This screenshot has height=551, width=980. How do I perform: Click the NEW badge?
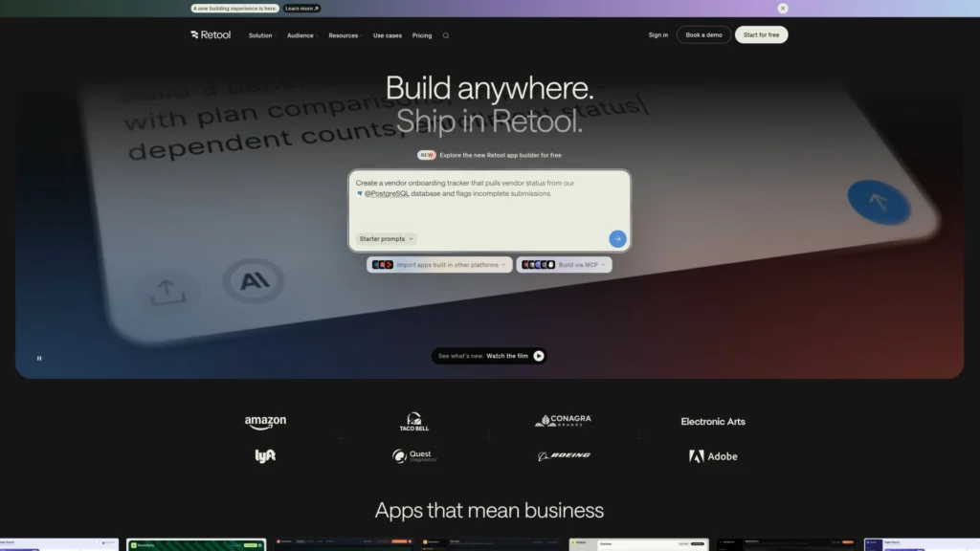pyautogui.click(x=426, y=155)
